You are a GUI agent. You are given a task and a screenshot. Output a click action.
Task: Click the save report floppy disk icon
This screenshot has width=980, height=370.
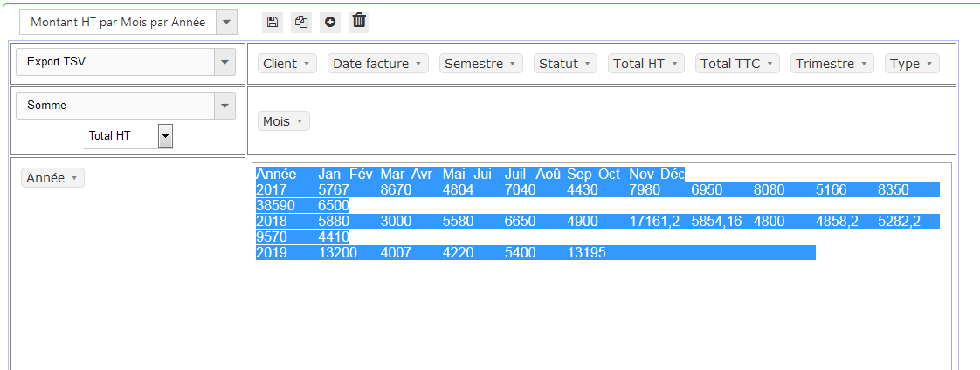click(x=273, y=22)
